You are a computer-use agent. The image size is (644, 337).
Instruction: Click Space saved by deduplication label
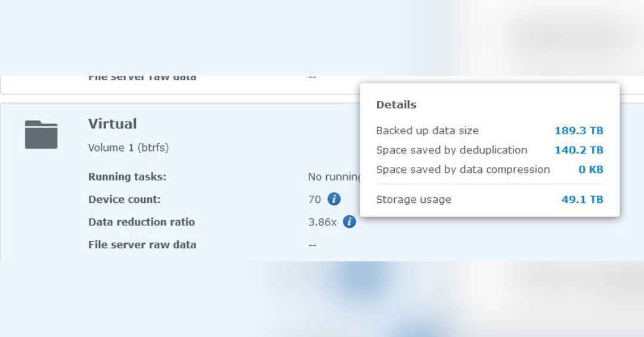coord(452,150)
